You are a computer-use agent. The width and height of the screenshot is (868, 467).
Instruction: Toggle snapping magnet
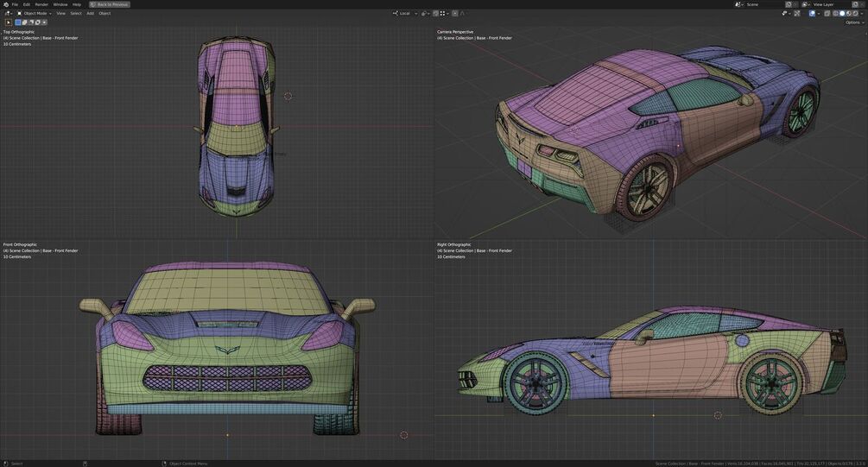click(x=435, y=13)
